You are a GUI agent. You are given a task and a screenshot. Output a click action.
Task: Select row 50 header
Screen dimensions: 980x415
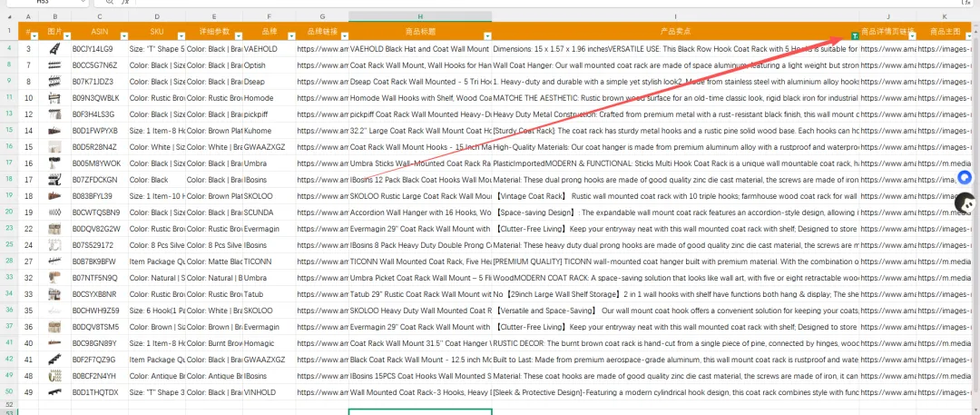pos(9,391)
